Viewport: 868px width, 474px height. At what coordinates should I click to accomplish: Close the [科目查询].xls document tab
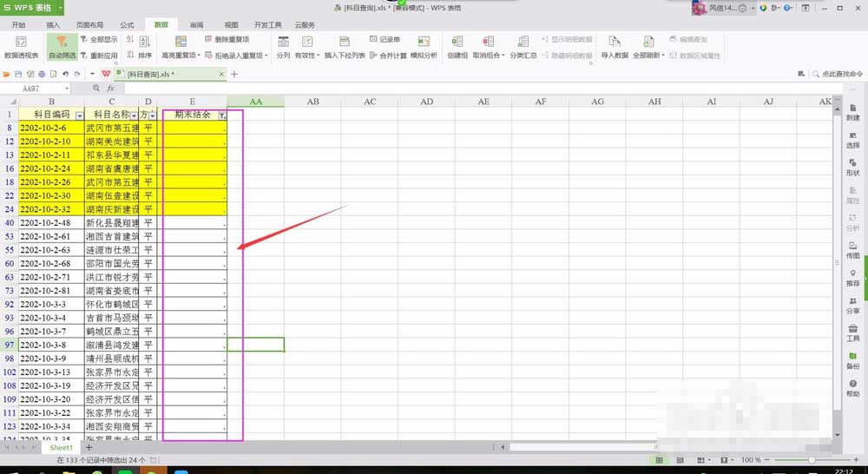coord(221,74)
